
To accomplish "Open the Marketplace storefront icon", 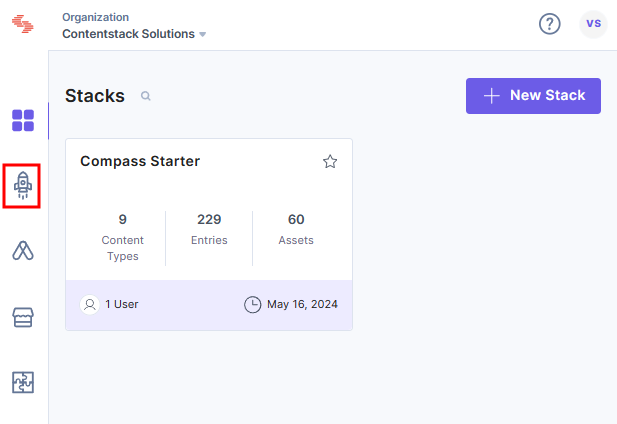I will coord(23,317).
